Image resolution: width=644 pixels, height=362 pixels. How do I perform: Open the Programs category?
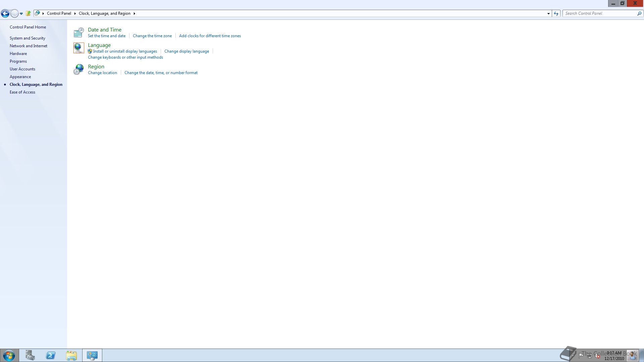coord(18,61)
